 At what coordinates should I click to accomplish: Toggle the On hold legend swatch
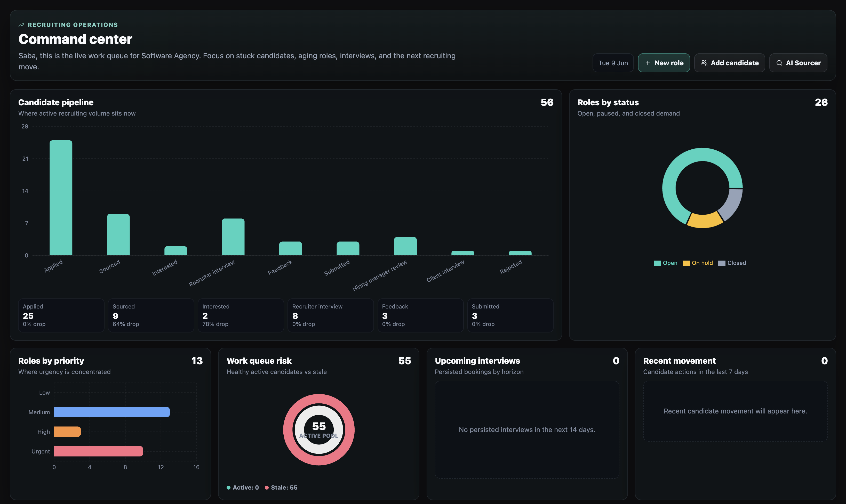click(686, 263)
